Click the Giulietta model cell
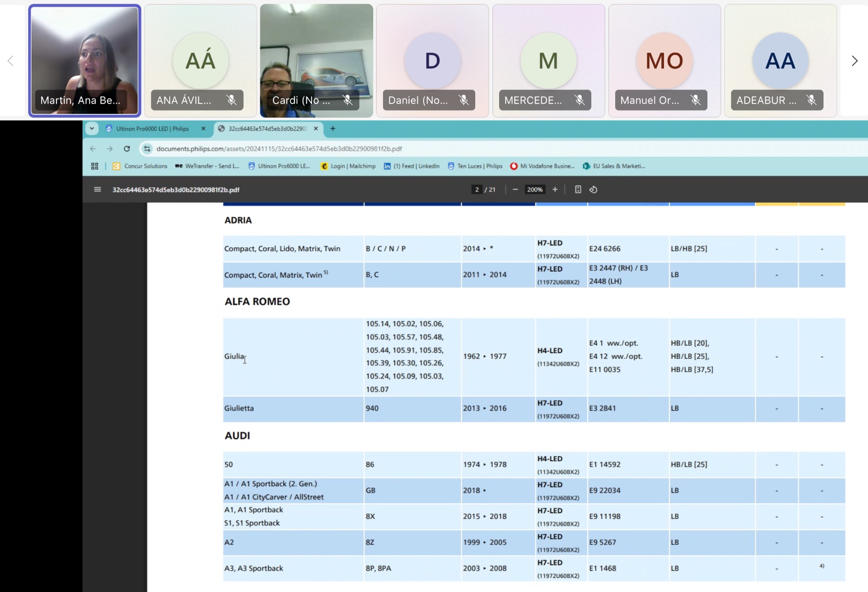868x592 pixels. [293, 408]
